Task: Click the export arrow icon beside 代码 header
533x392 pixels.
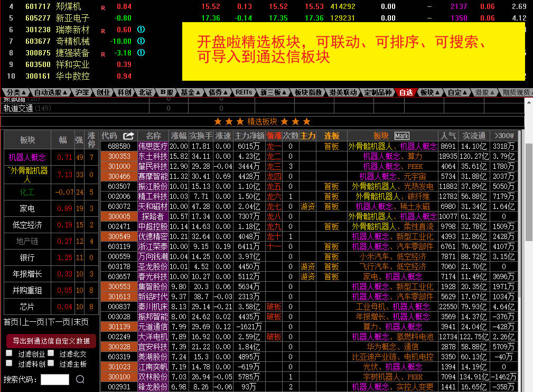Action: click(128, 136)
